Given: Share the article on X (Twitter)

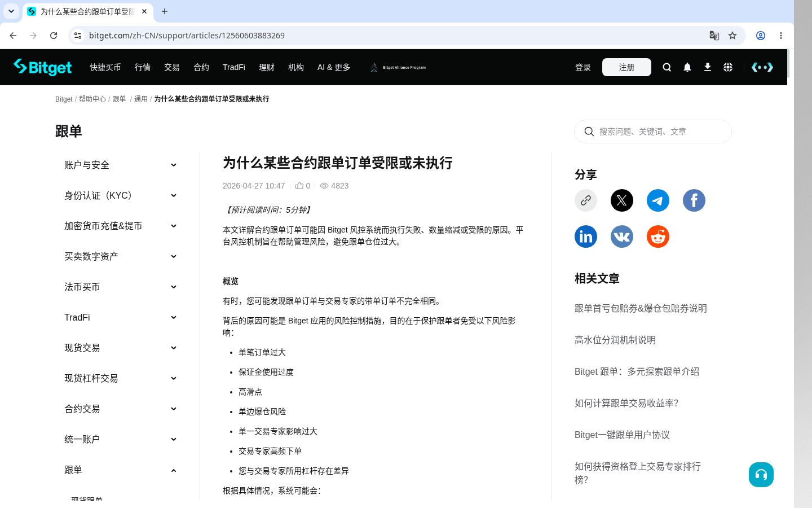Looking at the screenshot, I should point(622,200).
